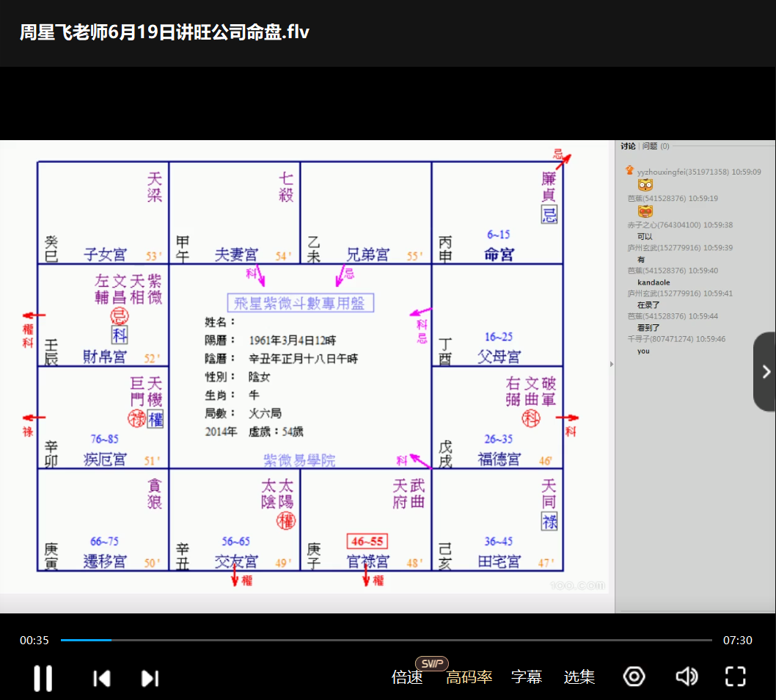Switch to the 讨论 tab
The width and height of the screenshot is (776, 700).
(x=628, y=146)
